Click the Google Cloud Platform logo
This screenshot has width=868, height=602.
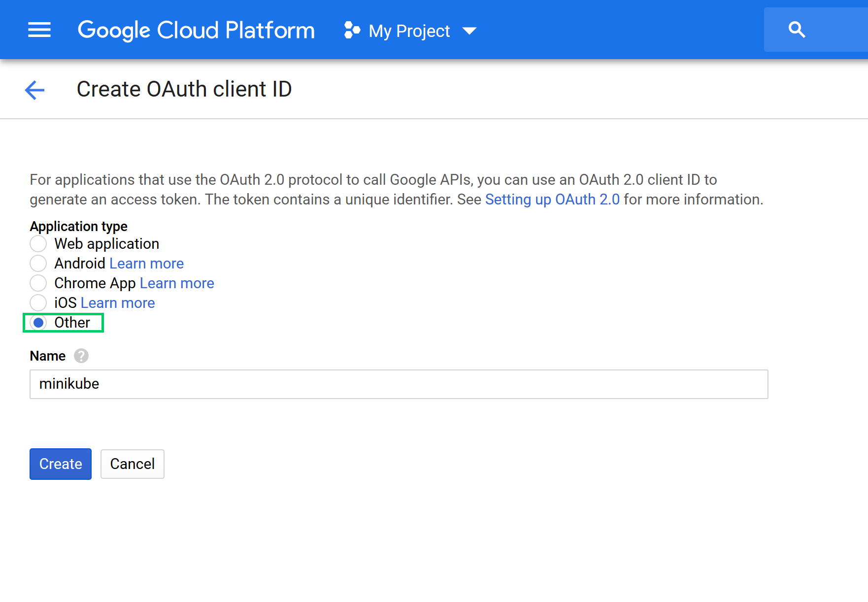pos(196,30)
